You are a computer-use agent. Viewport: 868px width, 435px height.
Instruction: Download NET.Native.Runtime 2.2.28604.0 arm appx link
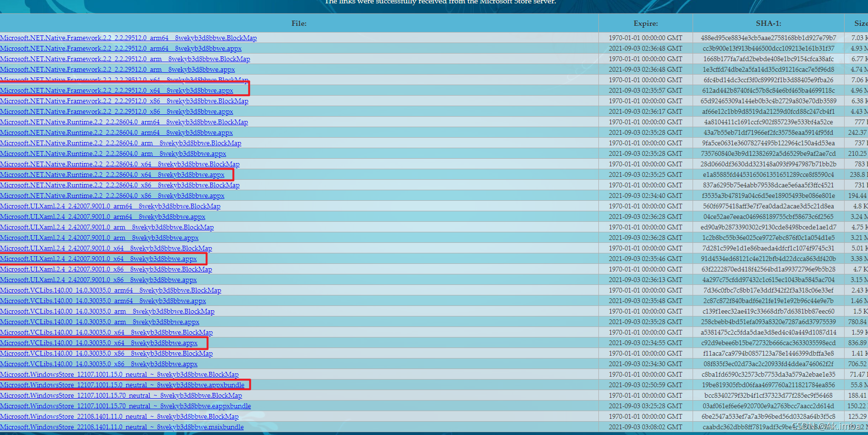(x=113, y=153)
